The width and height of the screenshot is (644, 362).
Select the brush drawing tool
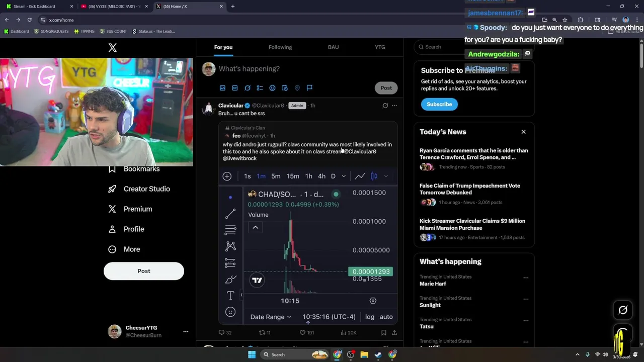[230, 280]
